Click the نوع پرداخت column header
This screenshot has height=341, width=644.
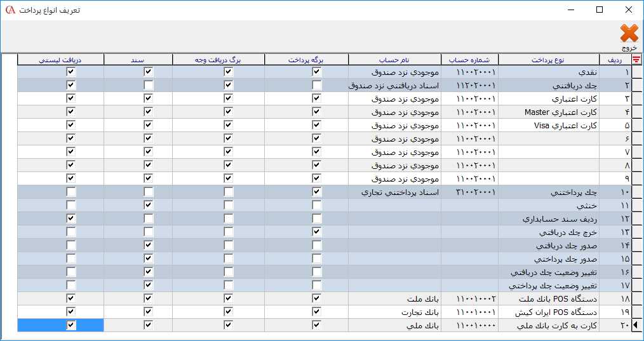[549, 60]
